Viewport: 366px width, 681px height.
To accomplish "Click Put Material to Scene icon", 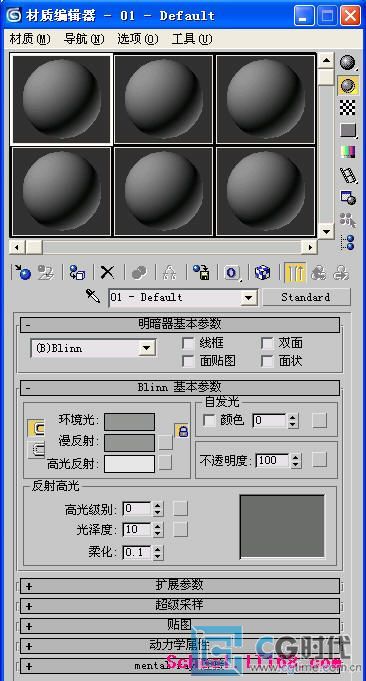I will pyautogui.click(x=46, y=273).
